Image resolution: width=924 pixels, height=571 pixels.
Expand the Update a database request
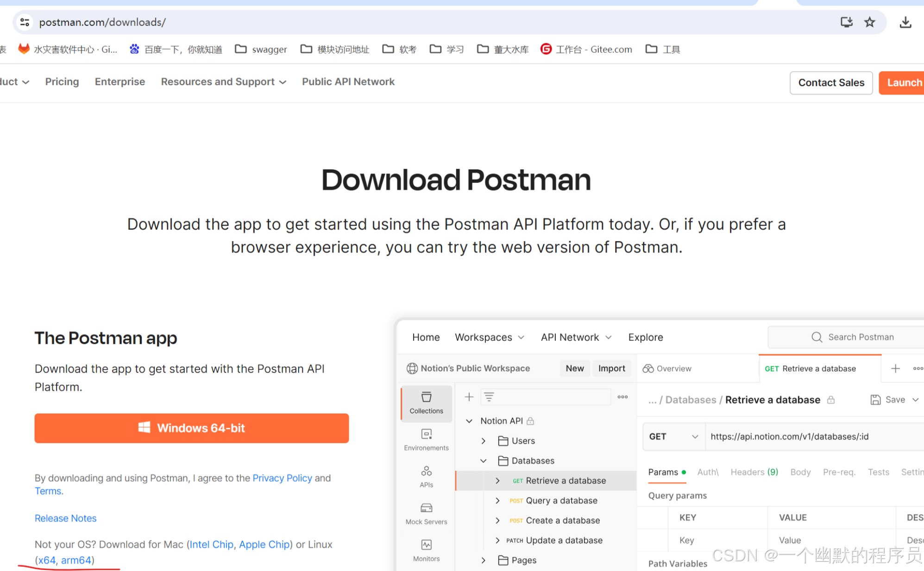coord(497,540)
